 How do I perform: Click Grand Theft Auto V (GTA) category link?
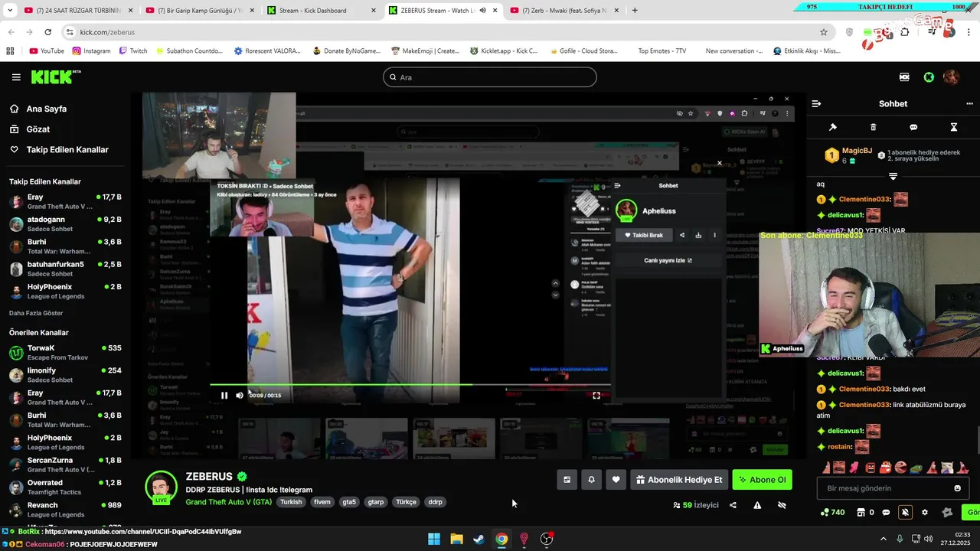[x=228, y=502]
